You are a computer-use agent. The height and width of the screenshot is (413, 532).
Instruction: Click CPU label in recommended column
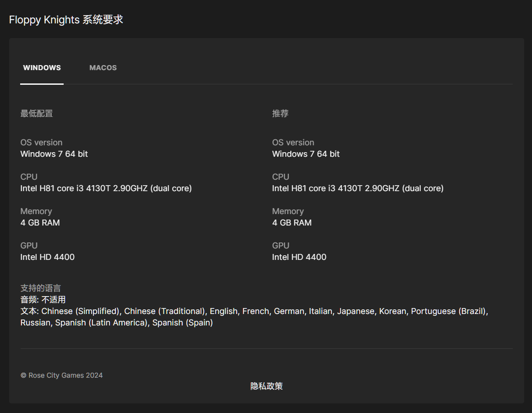click(x=281, y=176)
